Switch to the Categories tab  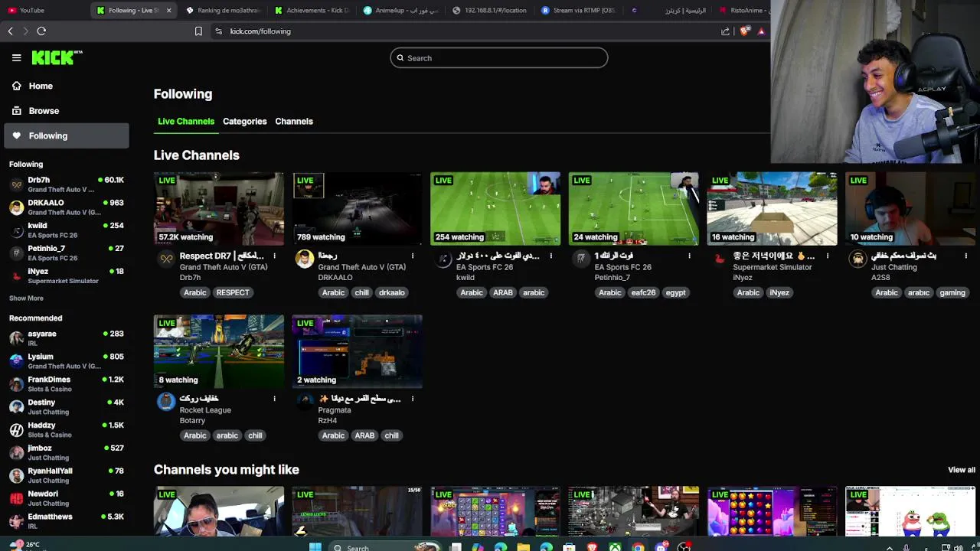click(244, 121)
